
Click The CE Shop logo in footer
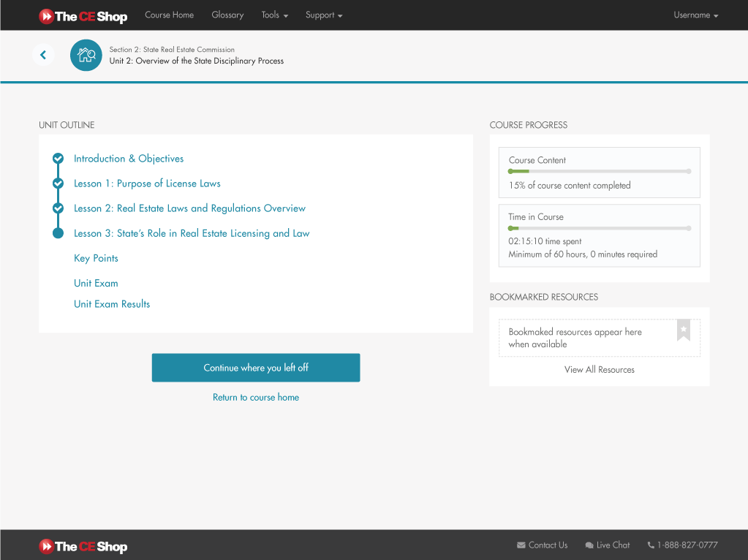point(83,546)
